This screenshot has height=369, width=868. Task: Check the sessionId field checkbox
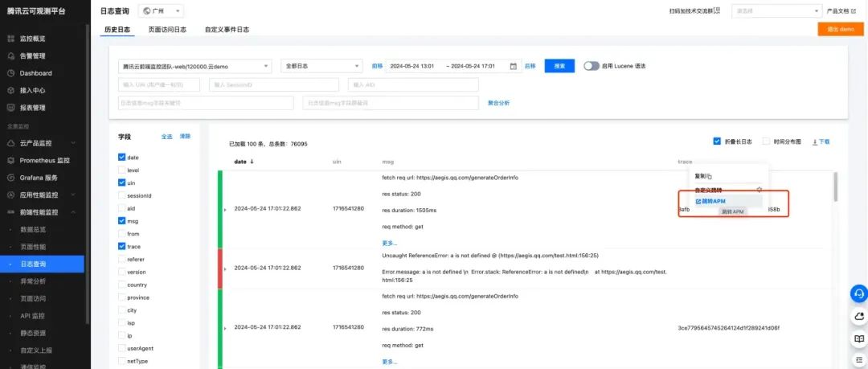122,195
